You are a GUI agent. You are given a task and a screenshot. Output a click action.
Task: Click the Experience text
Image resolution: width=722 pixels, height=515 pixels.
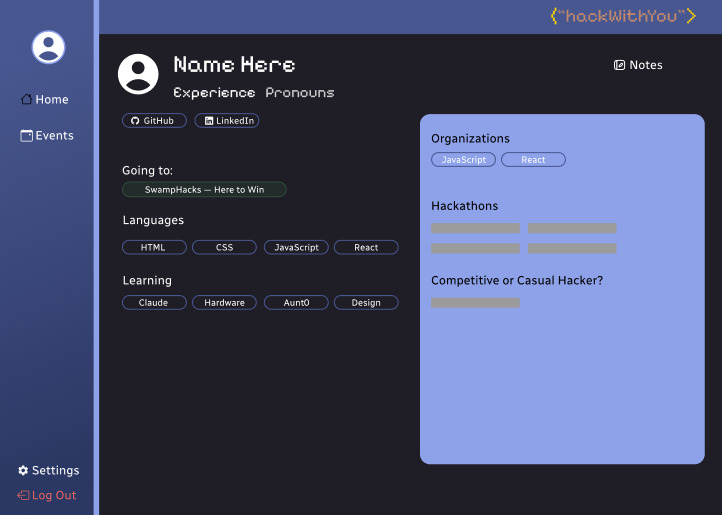click(x=214, y=93)
